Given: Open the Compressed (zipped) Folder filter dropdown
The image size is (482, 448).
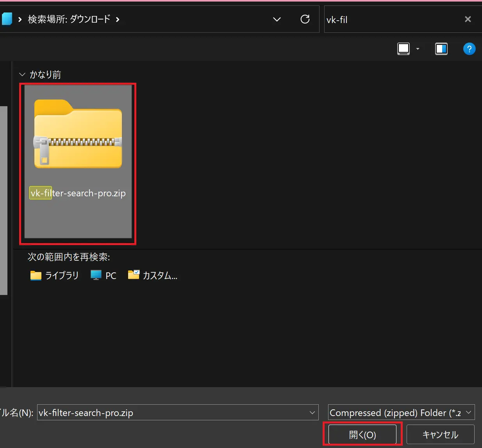Looking at the screenshot, I should pos(401,412).
